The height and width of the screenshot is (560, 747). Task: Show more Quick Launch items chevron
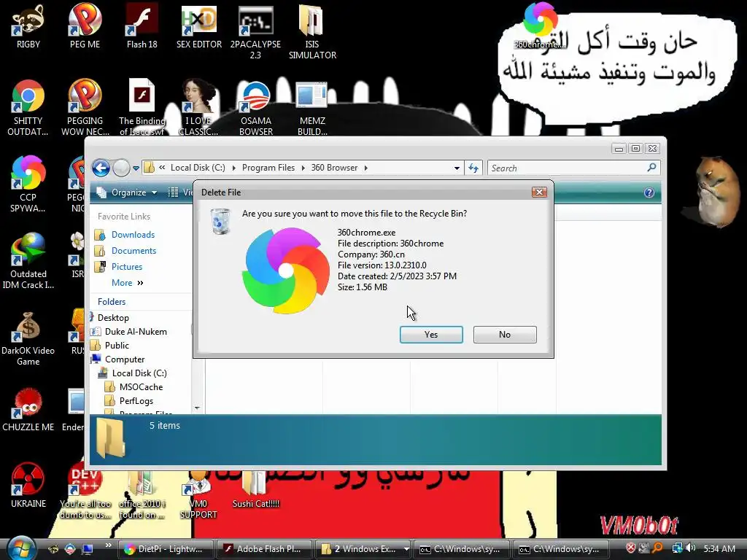pyautogui.click(x=108, y=545)
